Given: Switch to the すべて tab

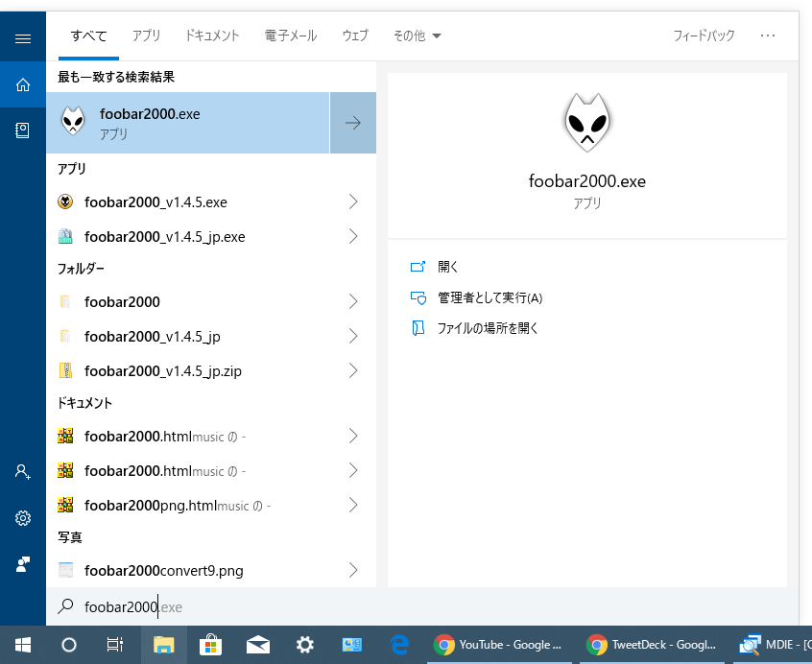Looking at the screenshot, I should (x=88, y=36).
